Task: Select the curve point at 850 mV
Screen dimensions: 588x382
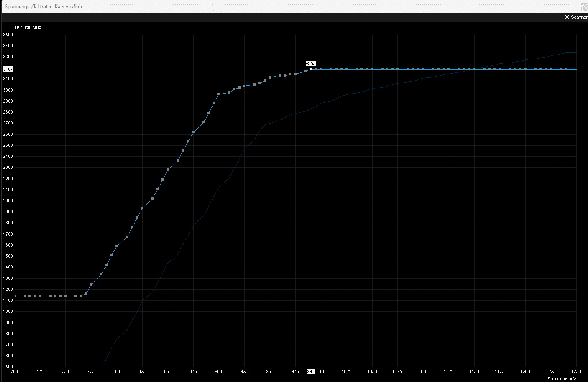Action: click(x=168, y=170)
